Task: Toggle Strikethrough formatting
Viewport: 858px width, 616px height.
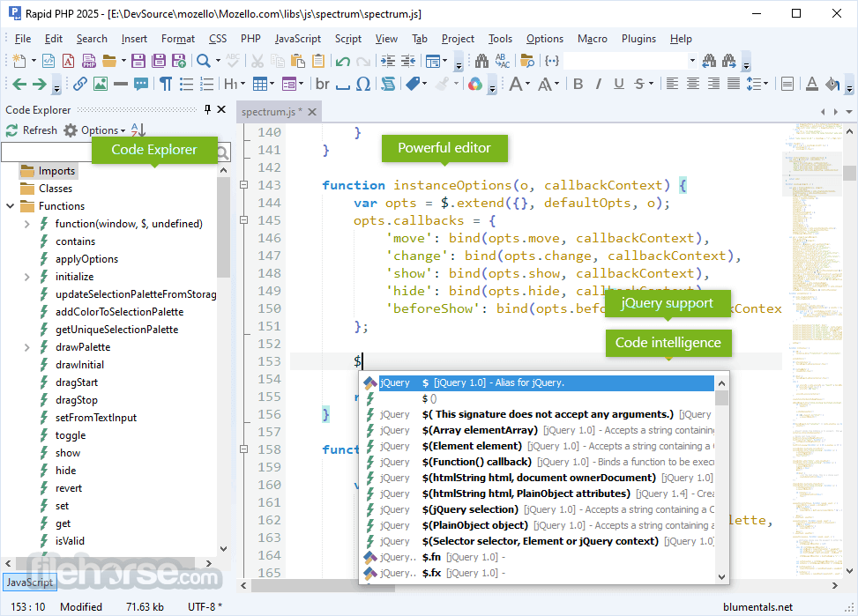Action: click(639, 84)
